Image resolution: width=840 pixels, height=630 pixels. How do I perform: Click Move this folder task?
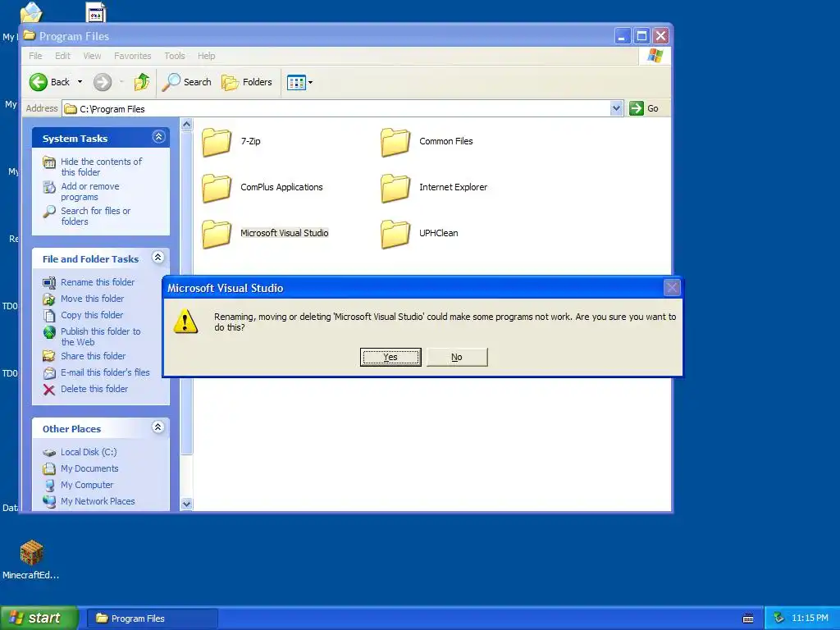coord(92,299)
